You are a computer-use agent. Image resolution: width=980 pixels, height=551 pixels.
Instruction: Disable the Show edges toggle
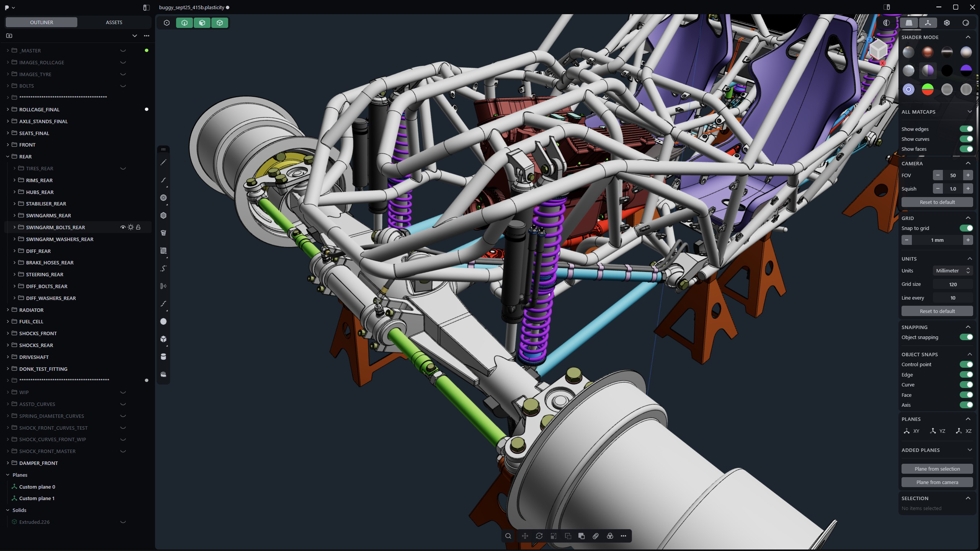(966, 129)
